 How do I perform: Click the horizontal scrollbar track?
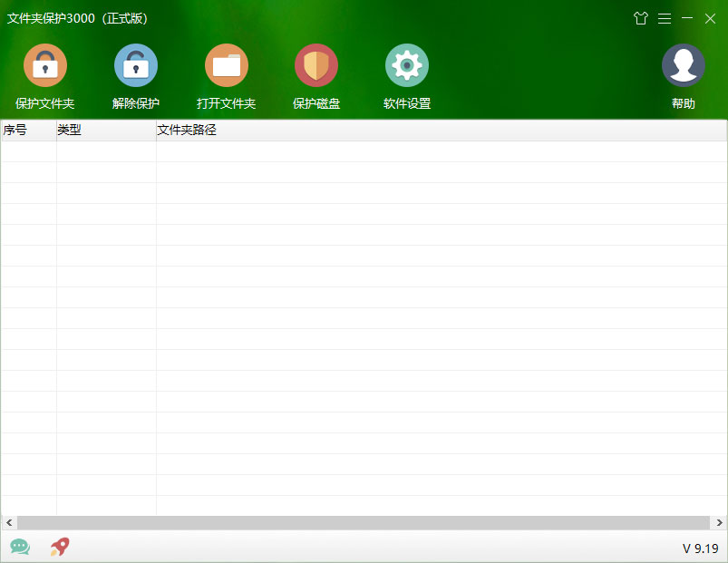pyautogui.click(x=364, y=522)
